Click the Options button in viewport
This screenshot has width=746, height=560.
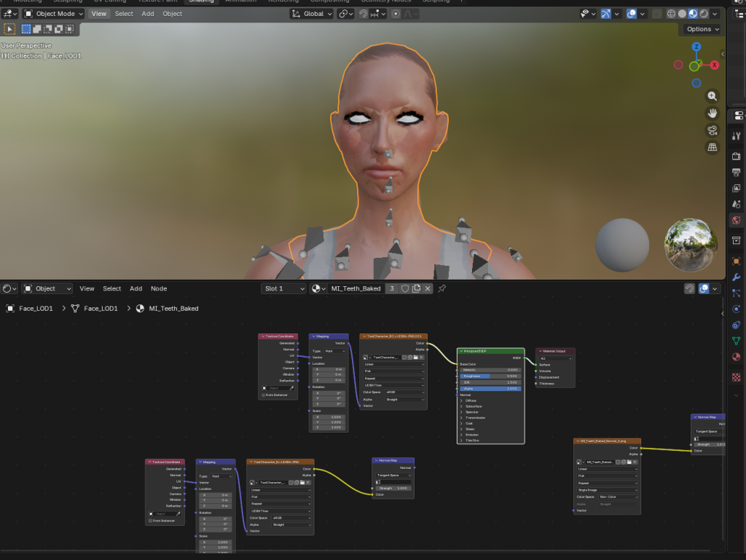coord(702,29)
